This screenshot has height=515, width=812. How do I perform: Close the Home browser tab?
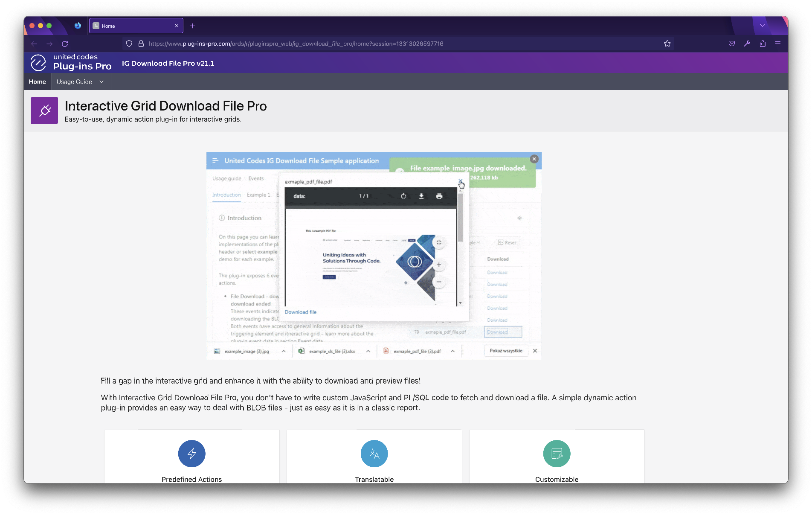pos(177,26)
